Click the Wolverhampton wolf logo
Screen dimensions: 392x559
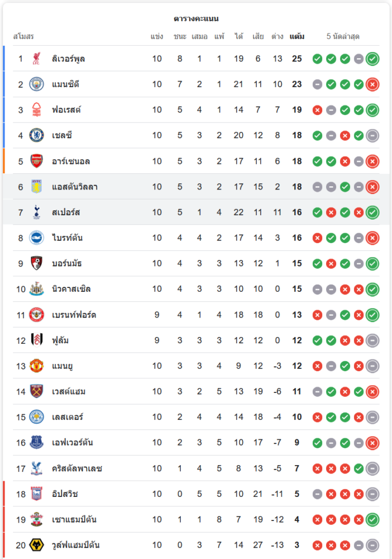click(x=36, y=544)
